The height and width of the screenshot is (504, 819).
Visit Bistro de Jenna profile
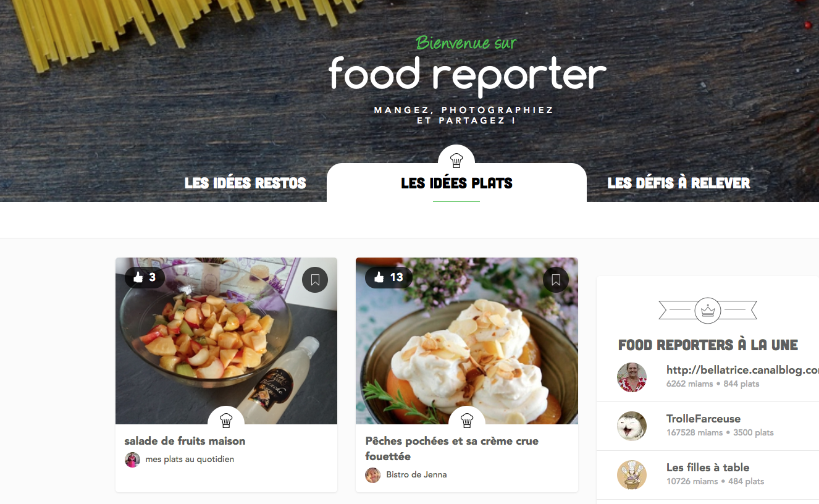[416, 475]
